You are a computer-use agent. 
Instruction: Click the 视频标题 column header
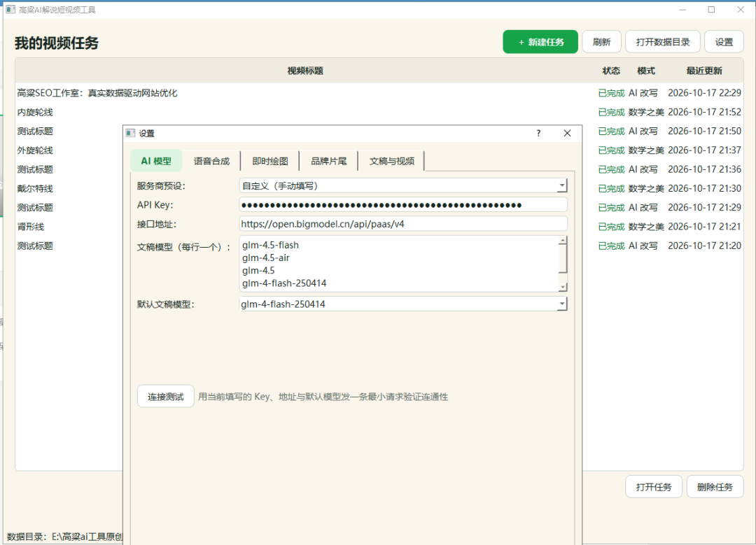pyautogui.click(x=305, y=71)
